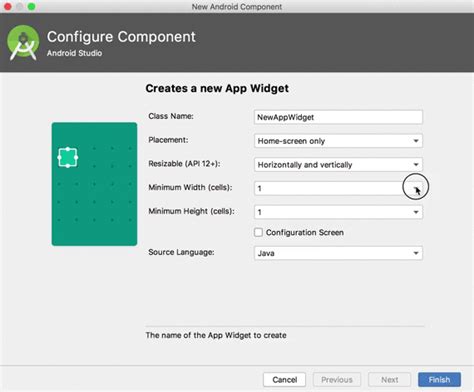Click the Finish button

click(439, 380)
